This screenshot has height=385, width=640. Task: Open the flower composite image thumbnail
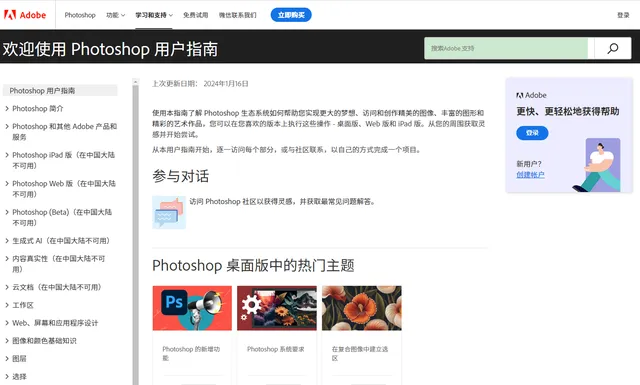362,308
